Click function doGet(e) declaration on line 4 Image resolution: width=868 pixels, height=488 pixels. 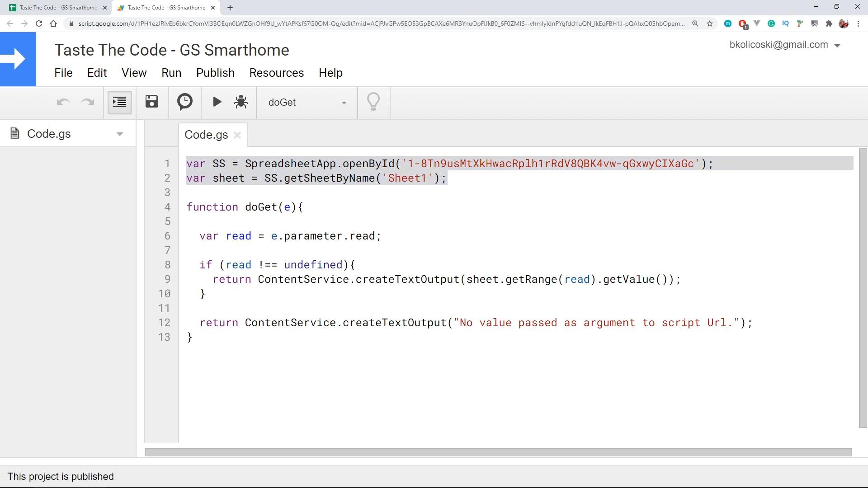[245, 207]
